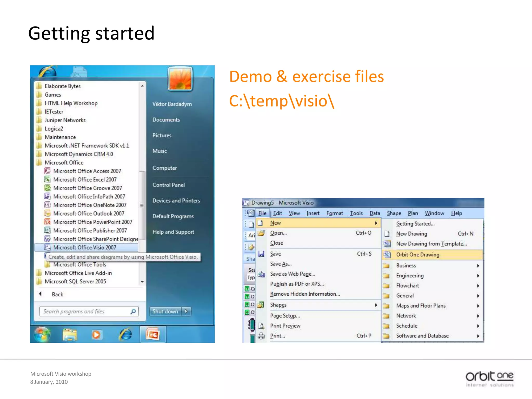Open Microsoft Office PowerPoint 2007 shortcut
This screenshot has width=532, height=399.
click(x=92, y=222)
